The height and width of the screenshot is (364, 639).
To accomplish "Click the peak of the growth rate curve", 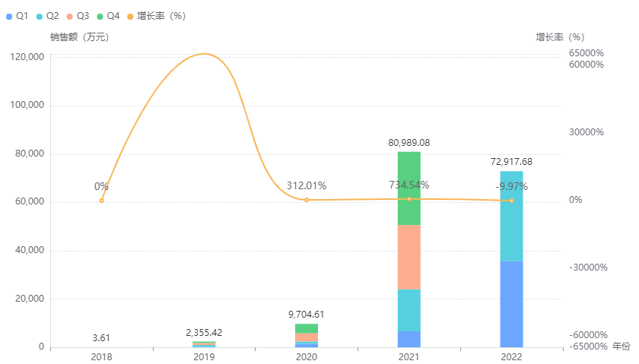I will pyautogui.click(x=204, y=54).
